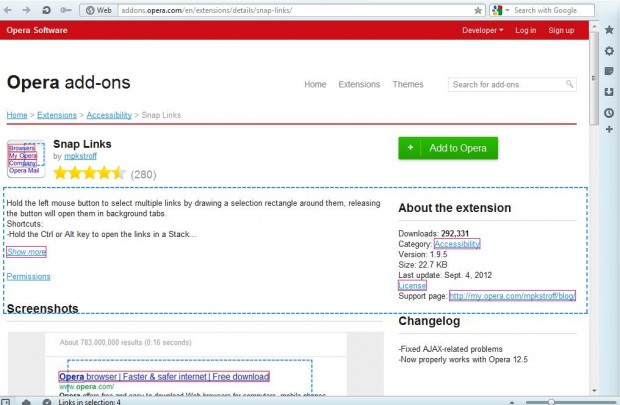Screen dimensions: 620x405
Task: Open the Opera Software header link
Action: click(37, 30)
